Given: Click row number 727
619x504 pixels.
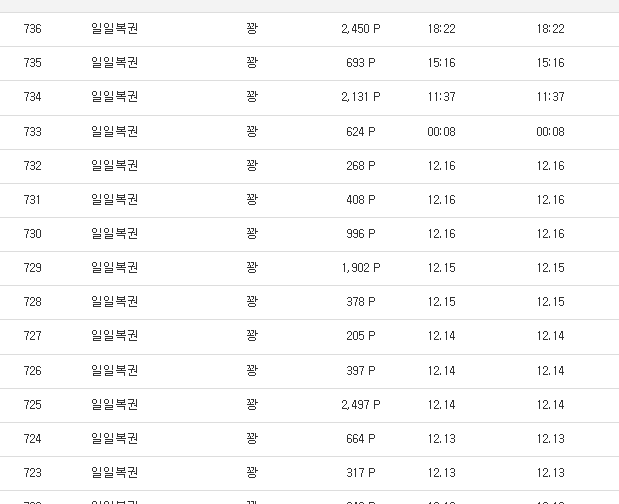Looking at the screenshot, I should tap(33, 336).
